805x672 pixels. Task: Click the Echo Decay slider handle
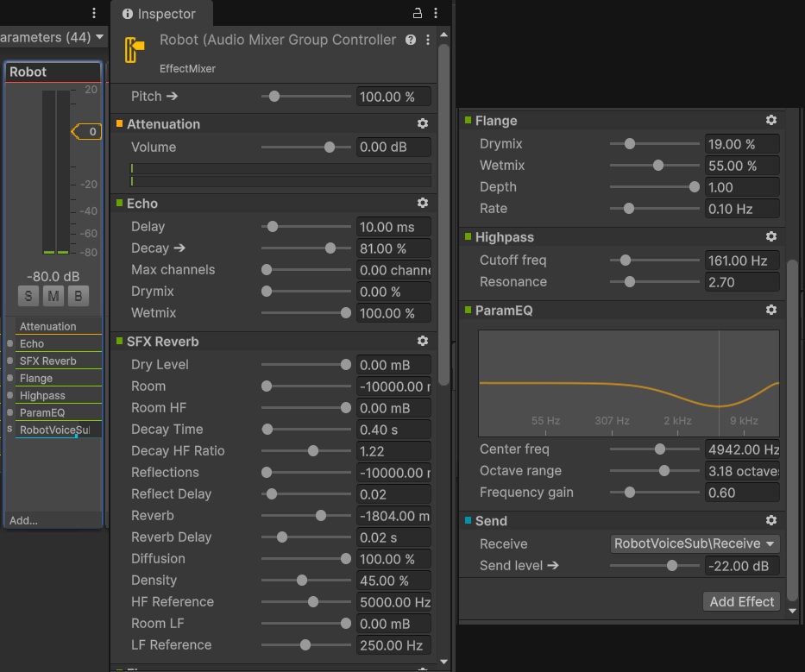pos(330,248)
